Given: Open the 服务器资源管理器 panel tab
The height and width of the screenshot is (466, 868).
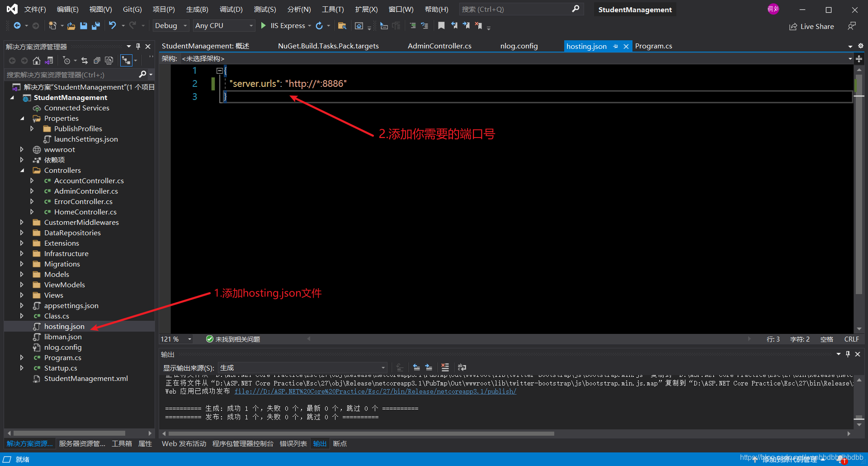Looking at the screenshot, I should point(82,443).
